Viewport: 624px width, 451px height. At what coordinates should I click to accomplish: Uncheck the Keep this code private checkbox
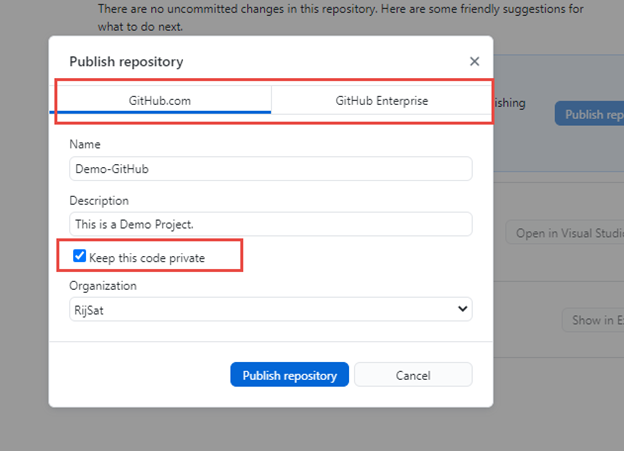80,257
